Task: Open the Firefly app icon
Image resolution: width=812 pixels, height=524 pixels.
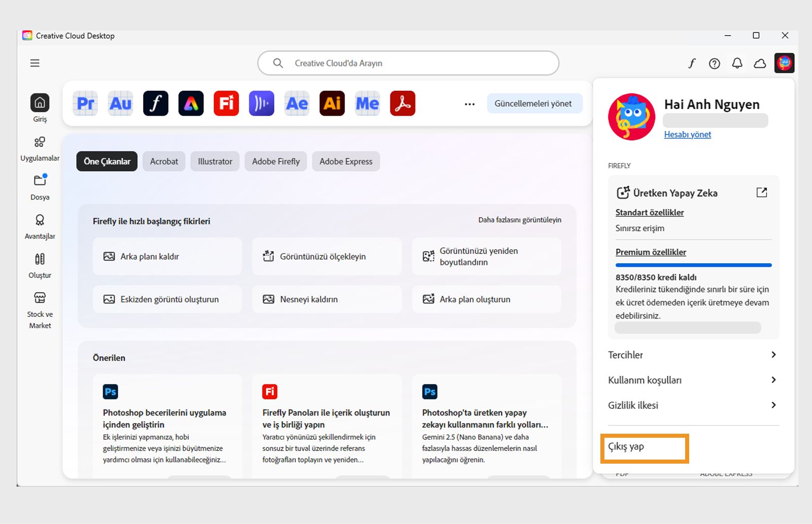Action: pos(226,103)
